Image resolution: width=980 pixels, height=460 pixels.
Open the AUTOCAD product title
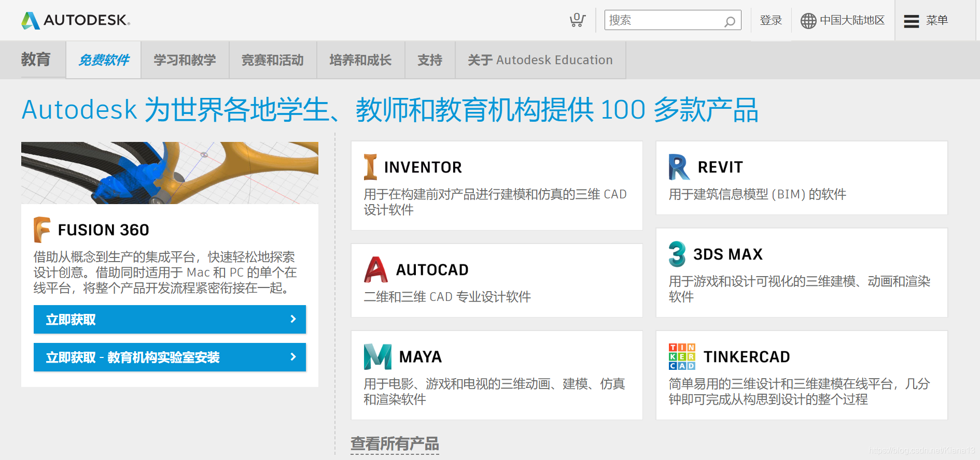pyautogui.click(x=432, y=270)
